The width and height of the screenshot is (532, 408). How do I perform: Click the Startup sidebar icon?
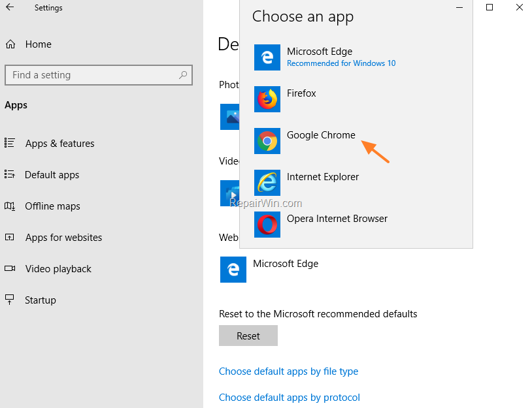(10, 300)
